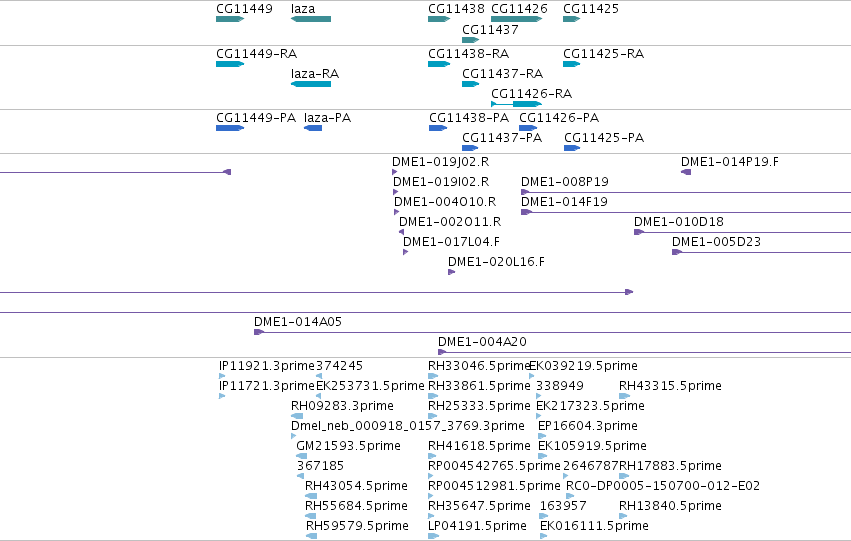851x541 pixels.
Task: Click EST IP11921.3prime
Action: [267, 366]
